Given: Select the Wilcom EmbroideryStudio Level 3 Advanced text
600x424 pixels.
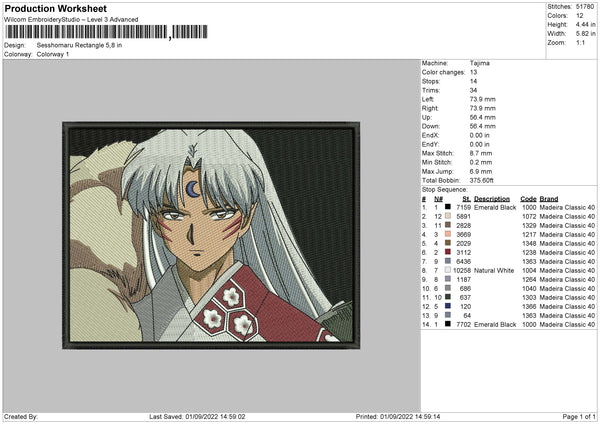Looking at the screenshot, I should tap(71, 20).
